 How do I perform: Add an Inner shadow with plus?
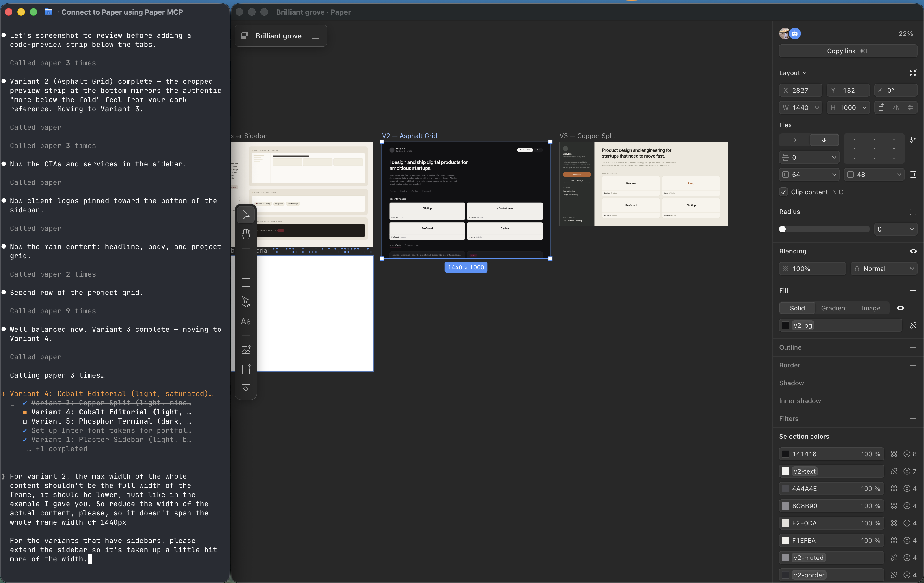[913, 401]
